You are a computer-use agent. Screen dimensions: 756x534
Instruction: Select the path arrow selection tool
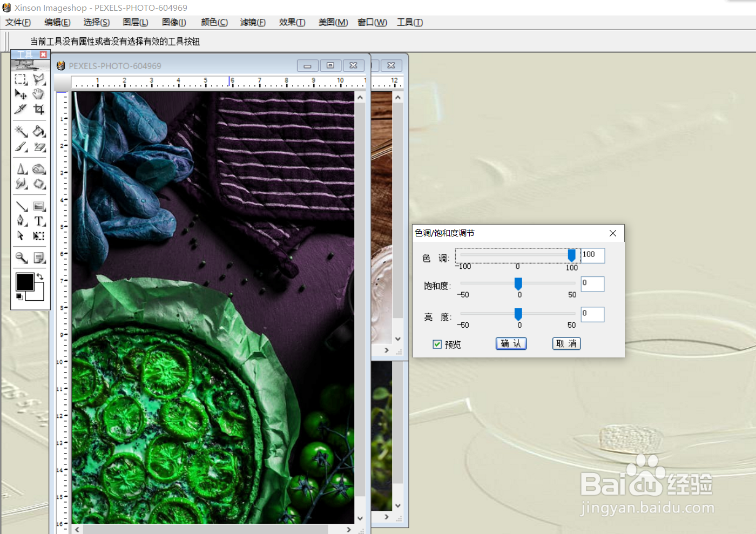21,236
